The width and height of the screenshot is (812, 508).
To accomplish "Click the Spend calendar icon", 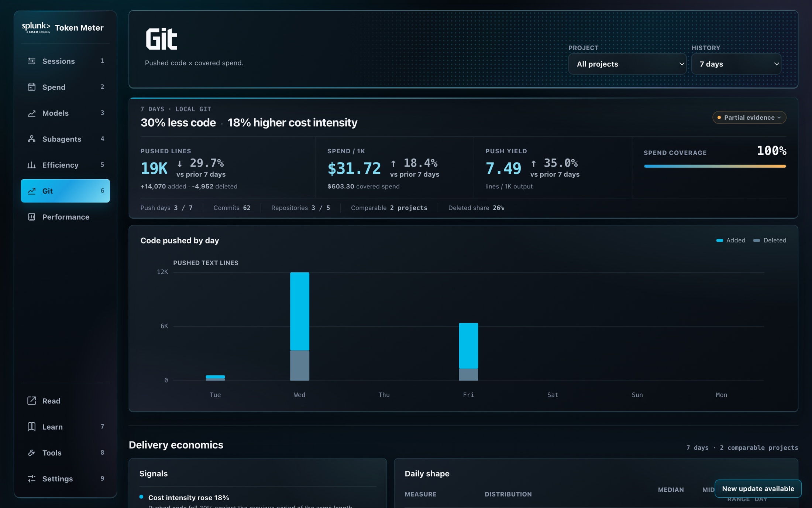I will pyautogui.click(x=31, y=87).
